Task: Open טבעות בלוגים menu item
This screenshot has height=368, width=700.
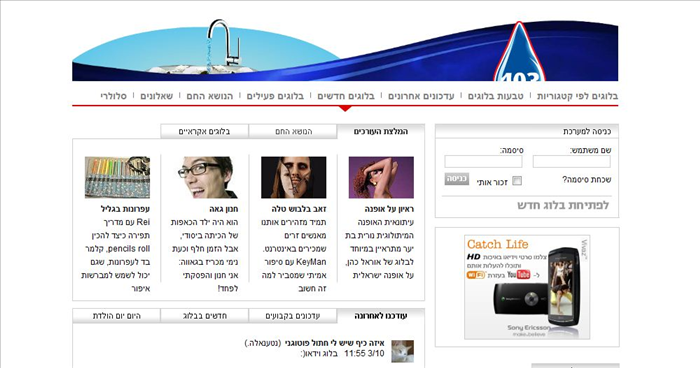Action: 496,96
